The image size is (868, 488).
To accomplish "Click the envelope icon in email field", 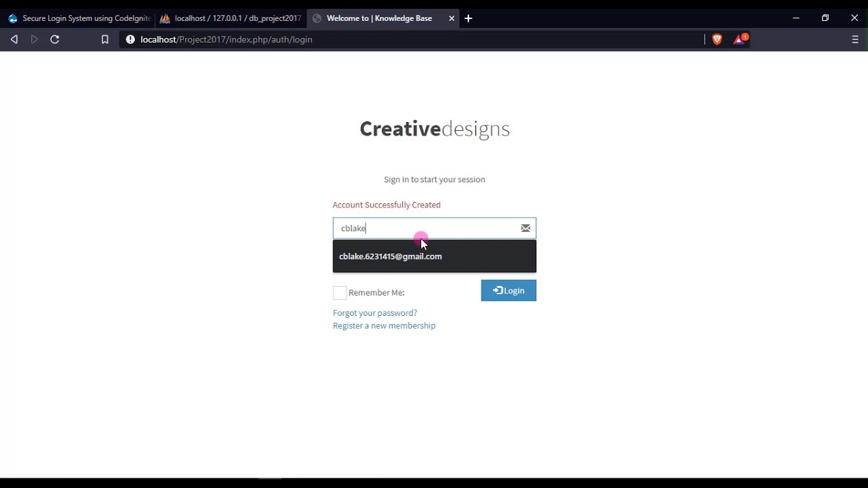I will tap(526, 228).
